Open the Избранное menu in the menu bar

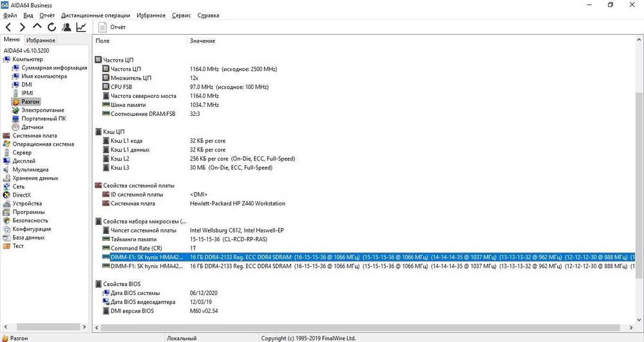(151, 15)
